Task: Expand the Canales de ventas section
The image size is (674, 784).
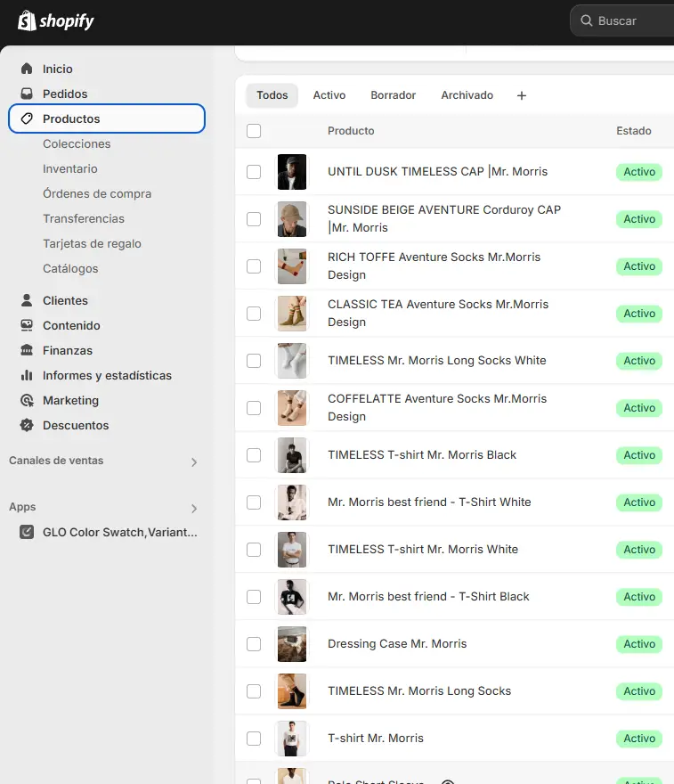Action: tap(194, 461)
